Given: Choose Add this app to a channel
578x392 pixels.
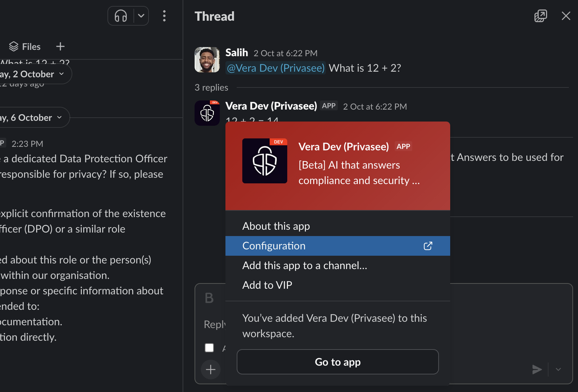Looking at the screenshot, I should pos(304,266).
